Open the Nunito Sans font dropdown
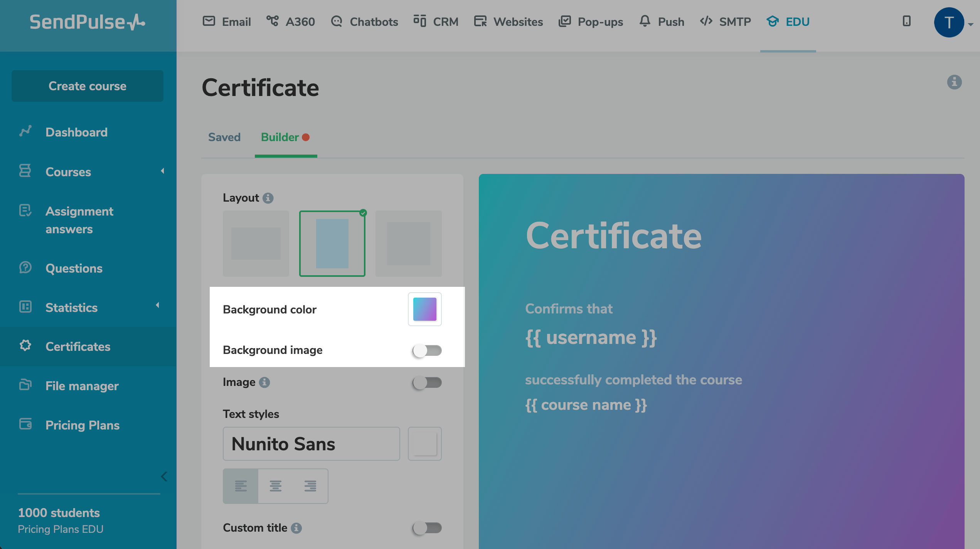 [311, 444]
